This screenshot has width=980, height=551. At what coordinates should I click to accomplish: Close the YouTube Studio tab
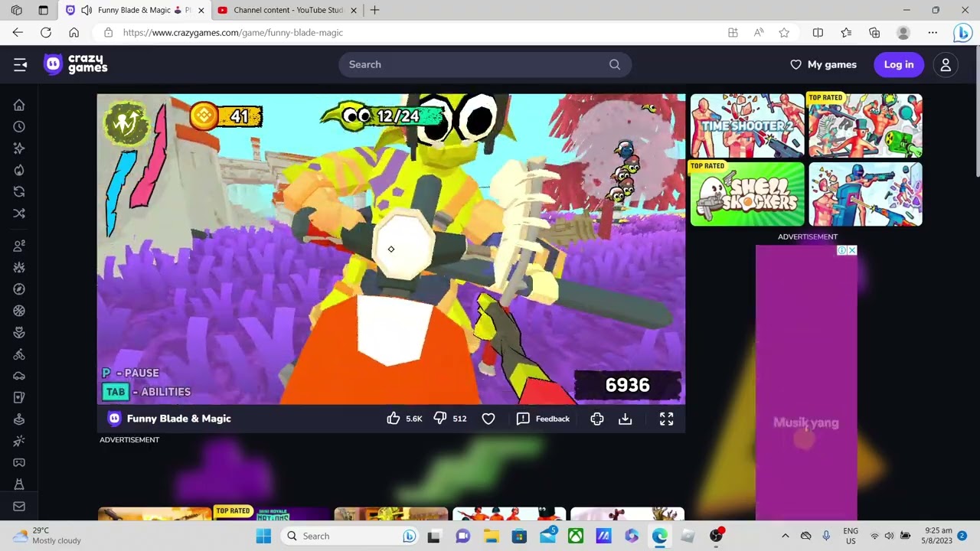point(354,11)
